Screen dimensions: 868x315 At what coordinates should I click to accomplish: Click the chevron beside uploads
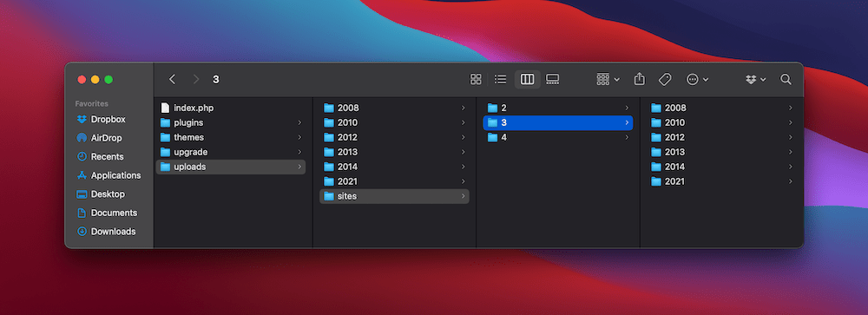click(299, 167)
